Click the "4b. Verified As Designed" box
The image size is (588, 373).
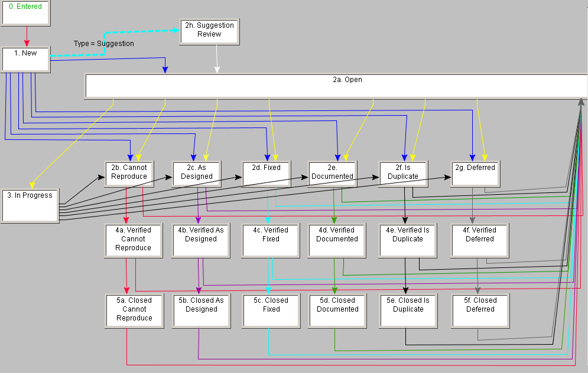coord(200,240)
